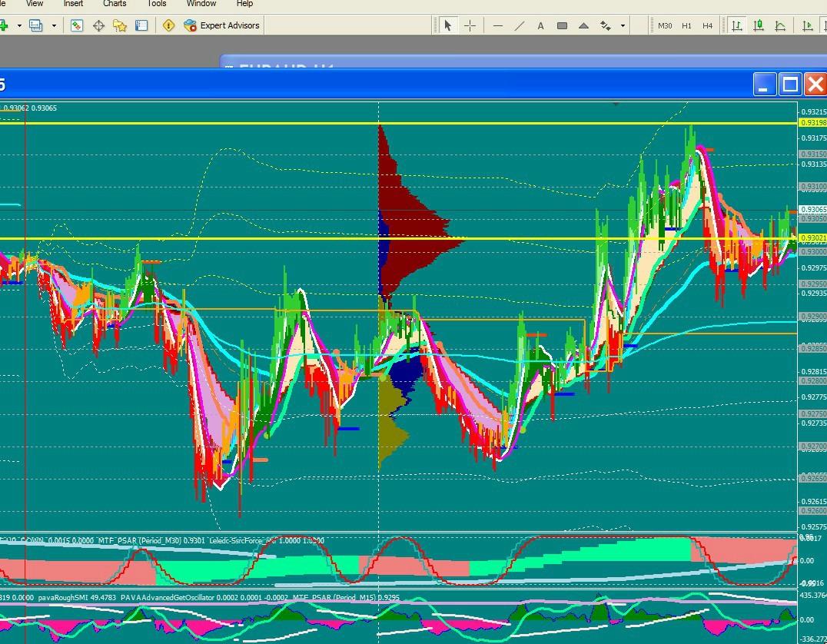Switch chart to line chart mode
827x644 pixels.
(x=780, y=25)
